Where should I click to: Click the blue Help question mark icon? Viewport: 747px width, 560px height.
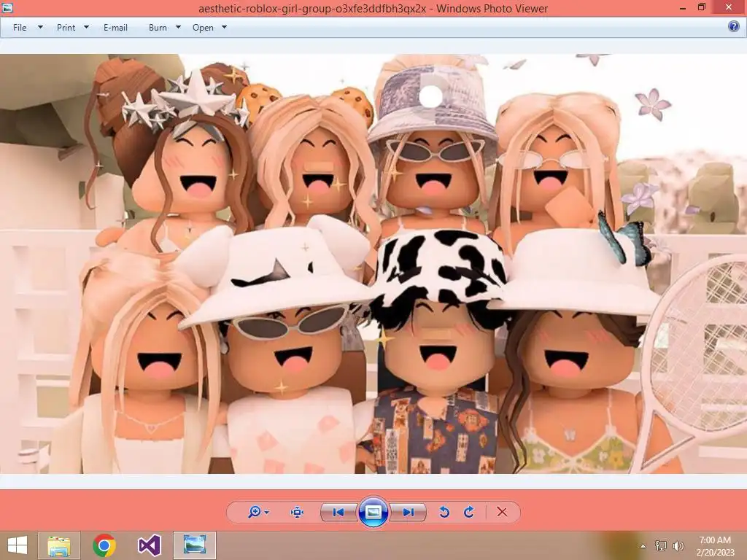[x=734, y=26]
